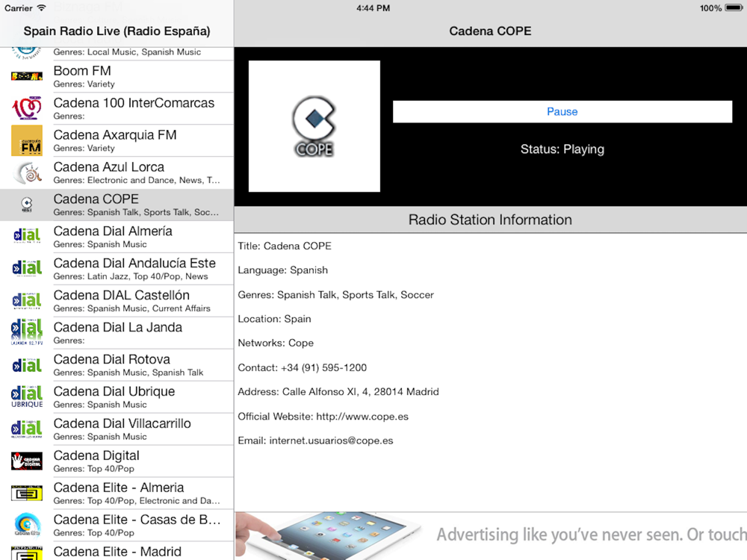This screenshot has height=560, width=747.
Task: Tap the Radio Station Information heading
Action: tap(490, 220)
